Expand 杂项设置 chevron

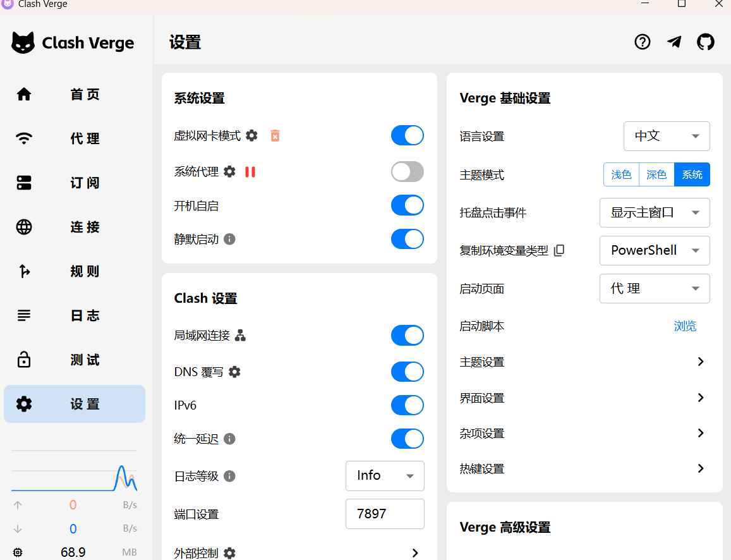pyautogui.click(x=700, y=433)
